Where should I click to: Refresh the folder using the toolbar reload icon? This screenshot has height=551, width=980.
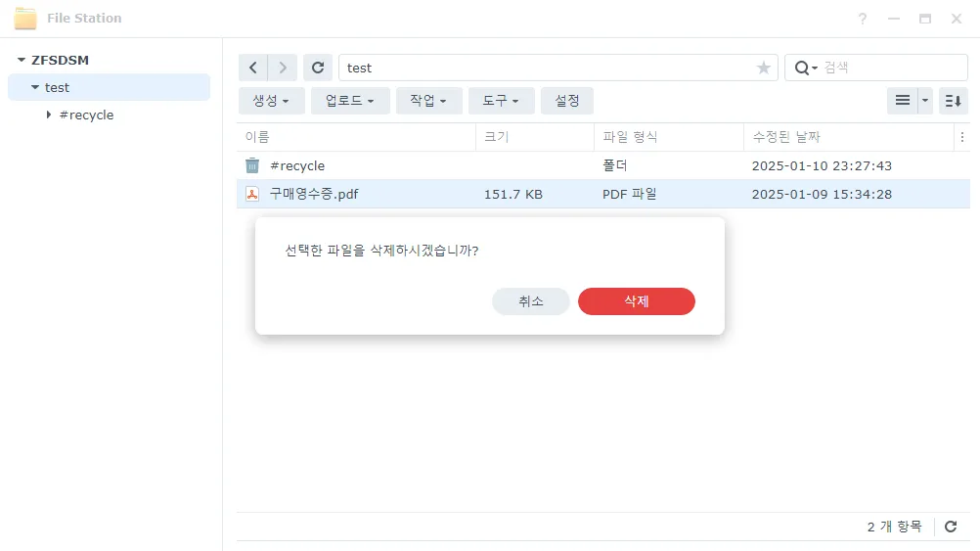tap(318, 68)
